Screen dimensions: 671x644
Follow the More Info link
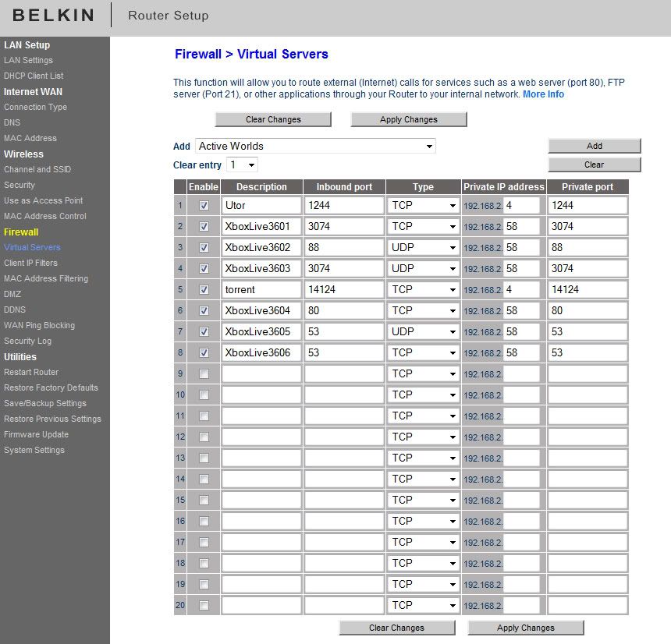coord(543,94)
